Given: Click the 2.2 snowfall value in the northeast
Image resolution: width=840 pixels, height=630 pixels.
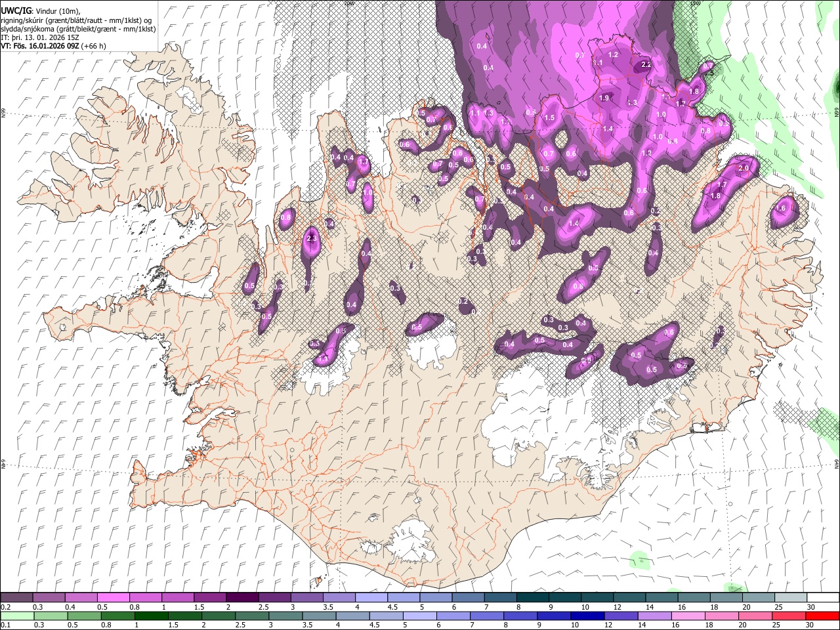Looking at the screenshot, I should pos(646,64).
